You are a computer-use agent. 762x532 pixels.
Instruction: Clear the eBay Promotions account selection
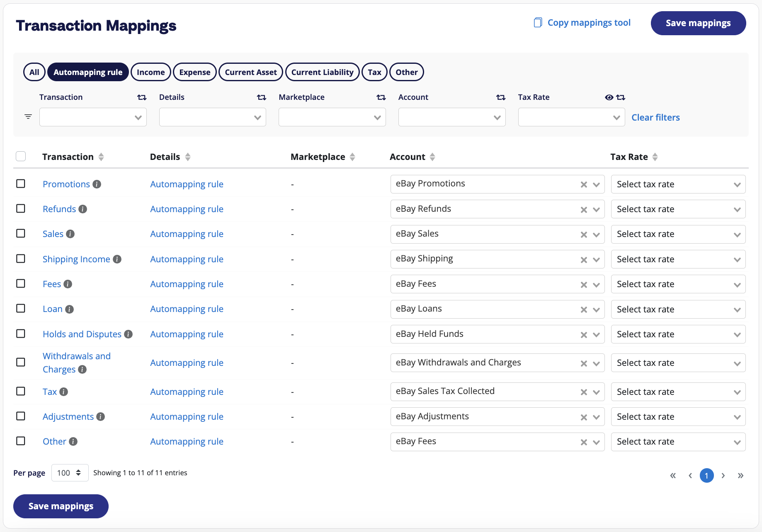[x=584, y=185]
